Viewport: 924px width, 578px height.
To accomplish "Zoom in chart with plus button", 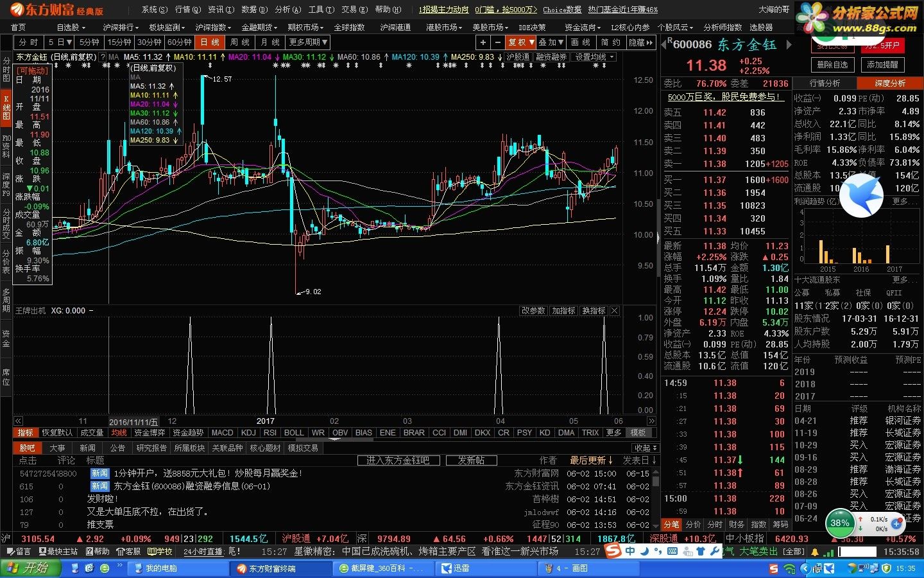I will [483, 42].
